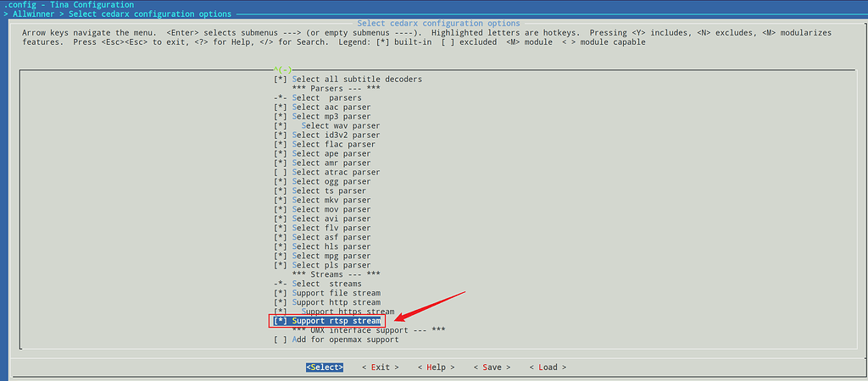
Task: Open the < Help > button
Action: coord(437,367)
